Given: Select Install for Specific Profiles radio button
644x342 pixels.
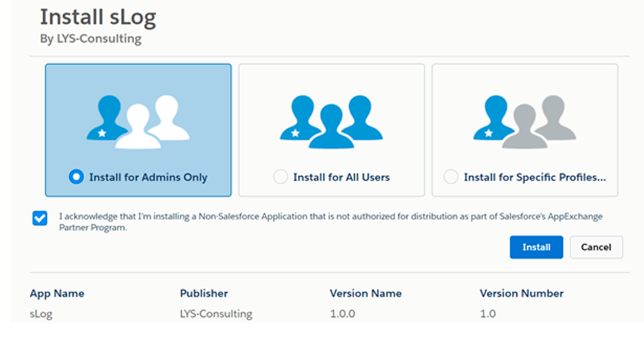Looking at the screenshot, I should tap(451, 177).
